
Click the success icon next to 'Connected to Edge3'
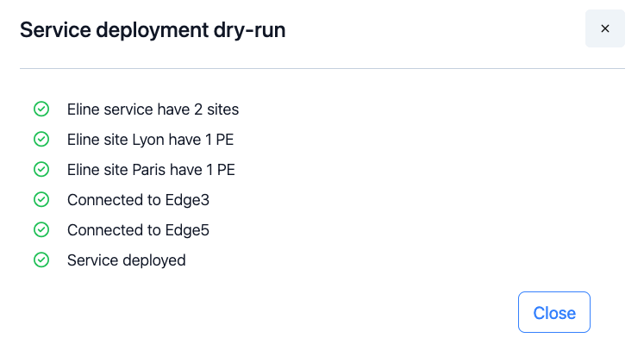pos(41,200)
